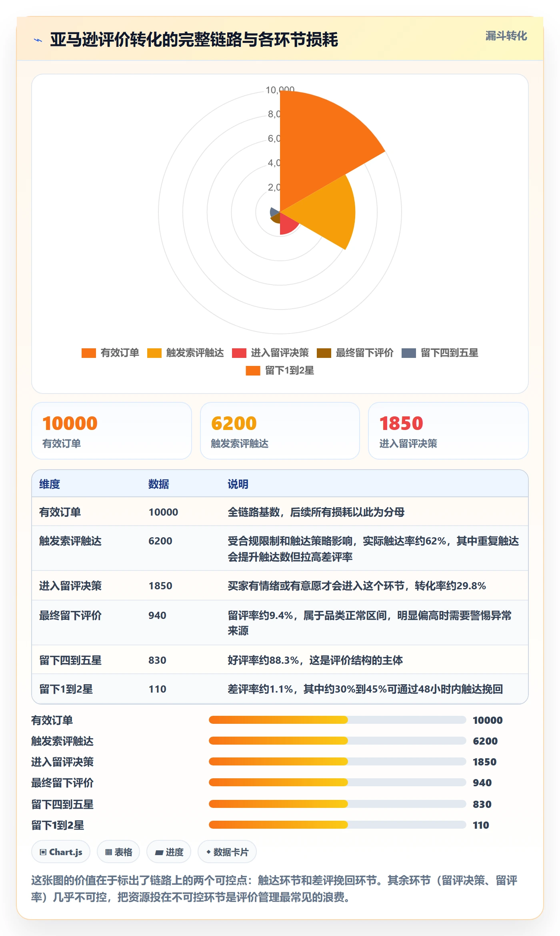Click table cell value 940

pos(157,615)
